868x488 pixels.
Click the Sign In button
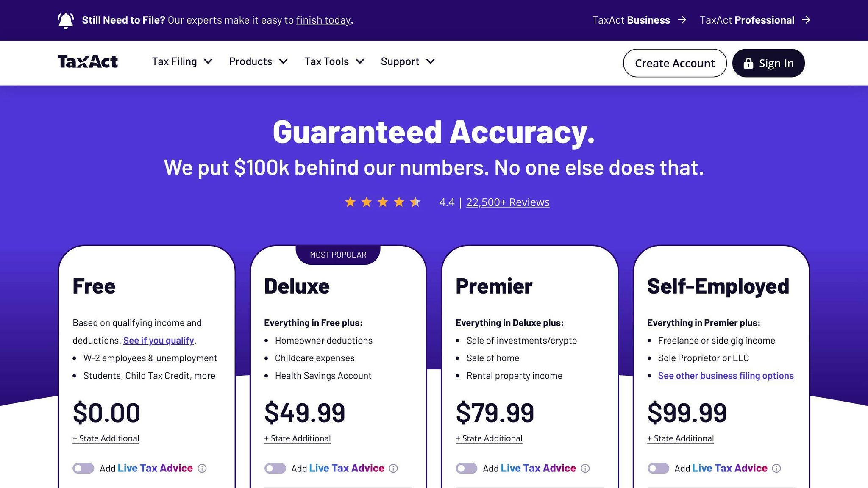768,63
